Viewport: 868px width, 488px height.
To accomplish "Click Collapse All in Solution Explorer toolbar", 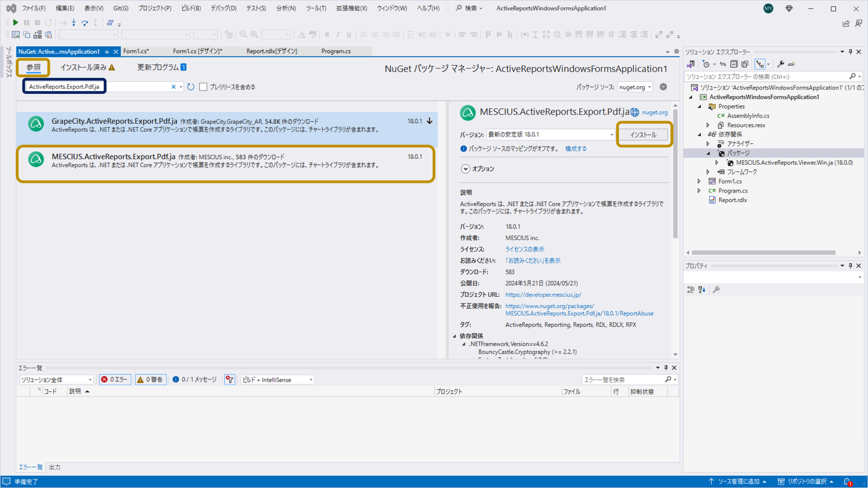I will 734,64.
